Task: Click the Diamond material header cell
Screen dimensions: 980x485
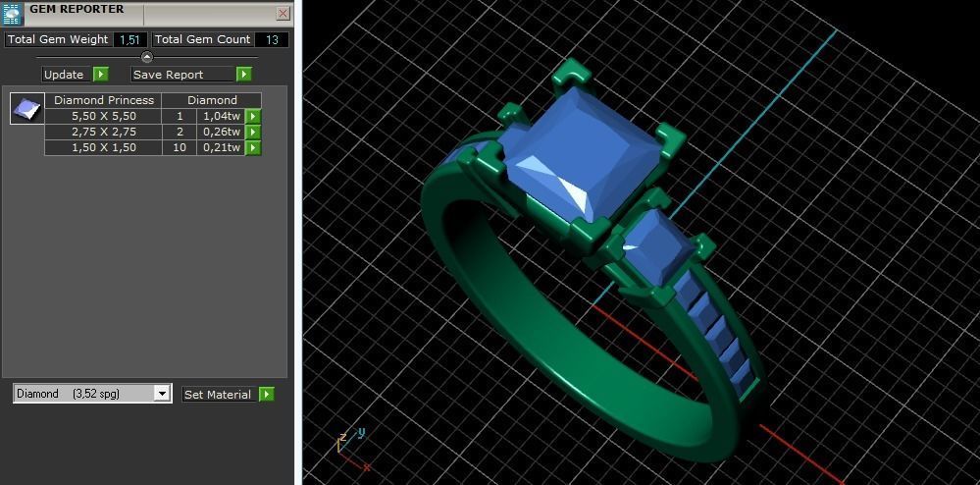Action: pos(213,100)
